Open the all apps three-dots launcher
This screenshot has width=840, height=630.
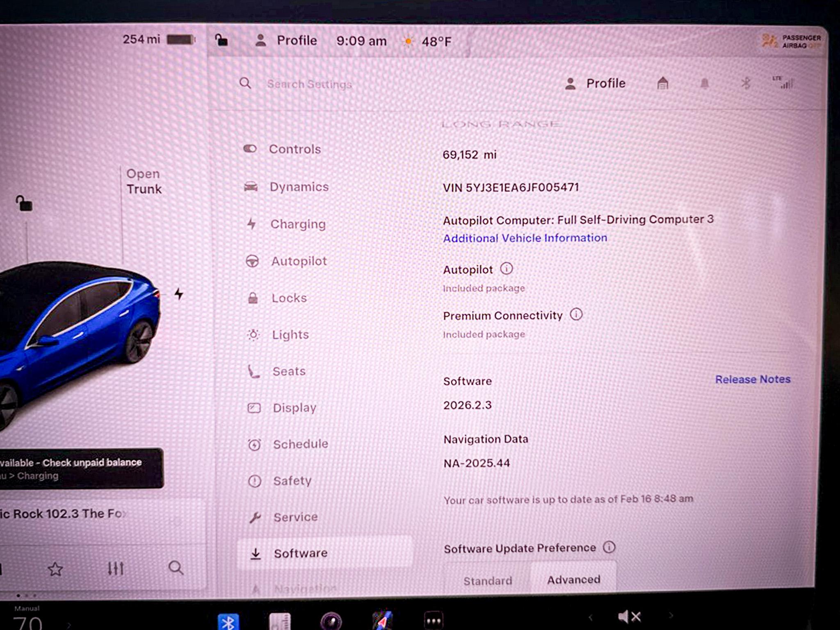point(434,620)
